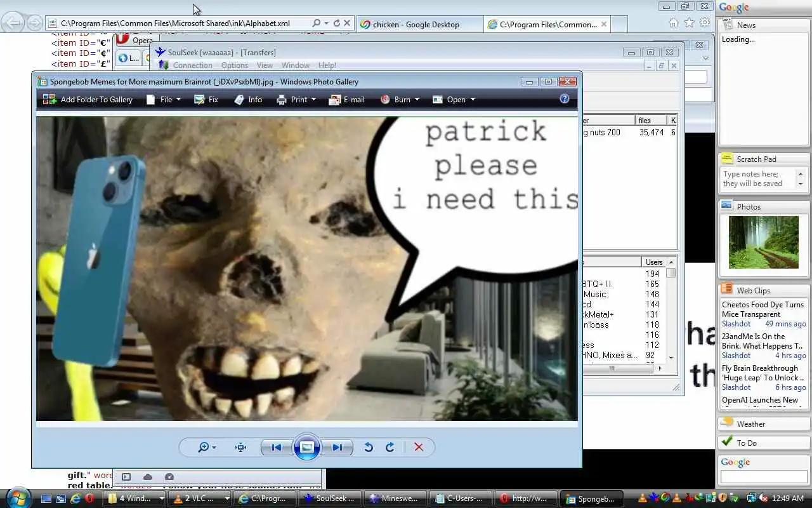Viewport: 812px width, 508px height.
Task: Open SoulSeek Options menu
Action: 235,65
